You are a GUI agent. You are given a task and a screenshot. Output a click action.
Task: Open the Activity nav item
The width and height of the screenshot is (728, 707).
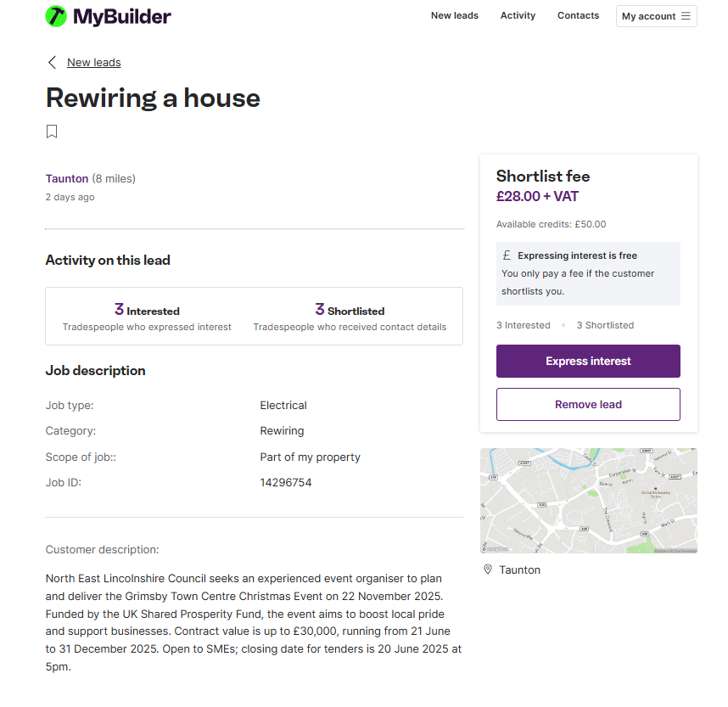tap(518, 15)
